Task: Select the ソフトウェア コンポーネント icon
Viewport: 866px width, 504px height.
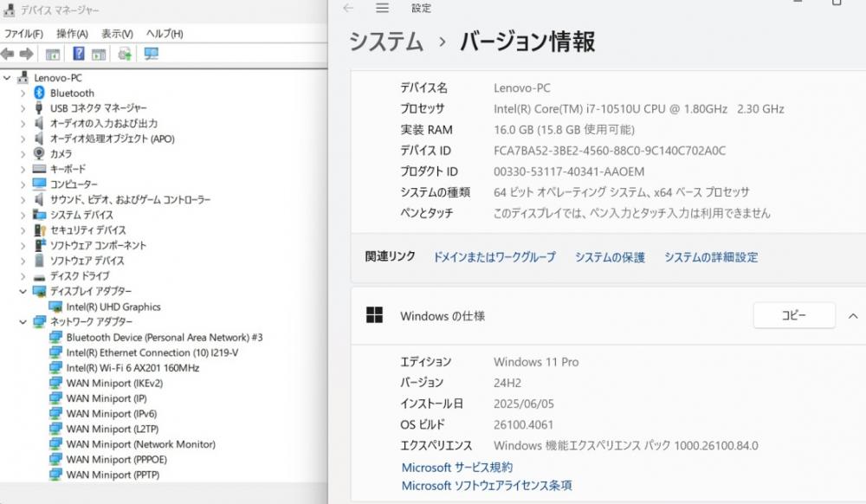Action: (40, 245)
